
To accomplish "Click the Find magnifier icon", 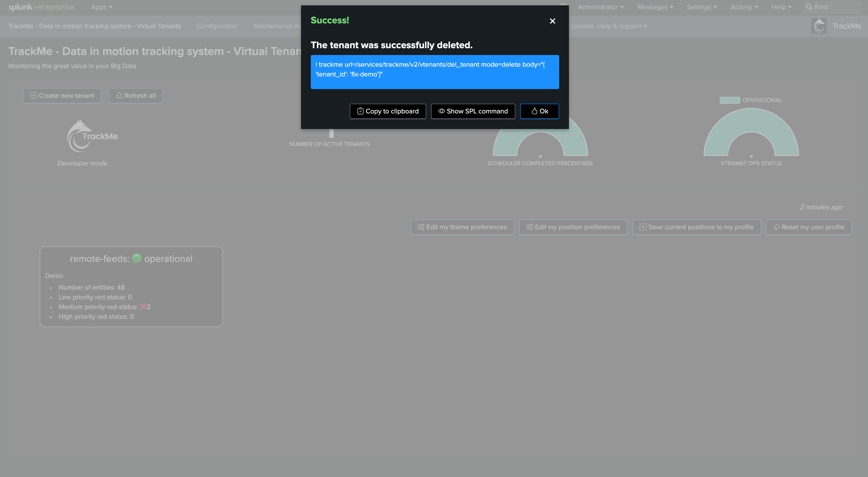I will coord(809,7).
